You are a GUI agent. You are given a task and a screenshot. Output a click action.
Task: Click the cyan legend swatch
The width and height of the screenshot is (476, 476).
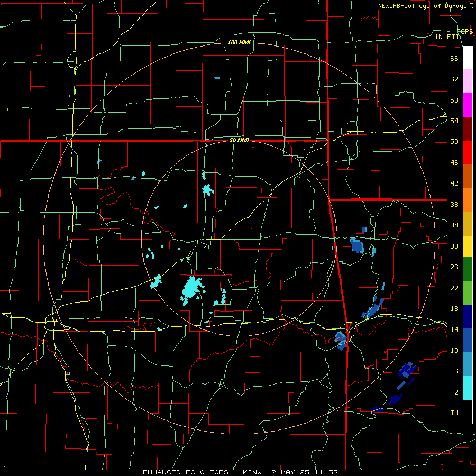click(467, 388)
